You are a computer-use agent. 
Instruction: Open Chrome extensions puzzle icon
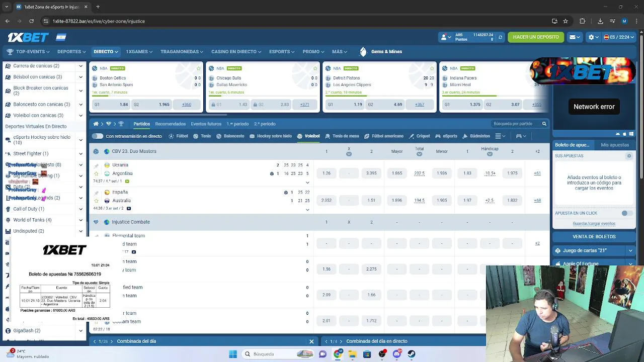pyautogui.click(x=583, y=21)
